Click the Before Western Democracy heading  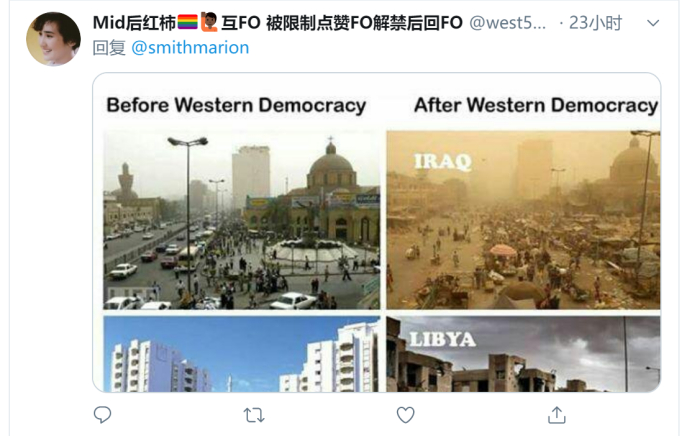236,105
